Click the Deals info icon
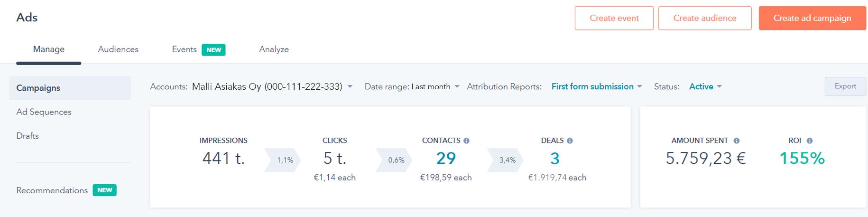This screenshot has height=217, width=868. (570, 141)
